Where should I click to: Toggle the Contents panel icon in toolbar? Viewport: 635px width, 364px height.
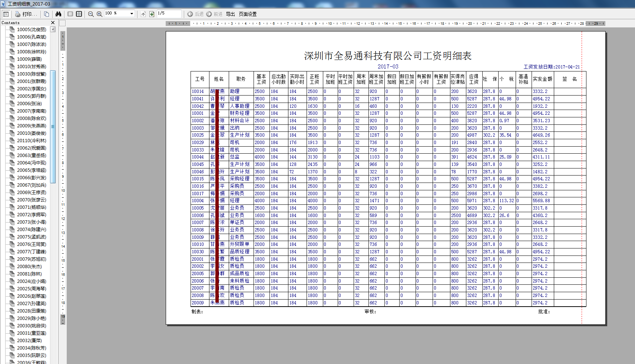[6, 14]
